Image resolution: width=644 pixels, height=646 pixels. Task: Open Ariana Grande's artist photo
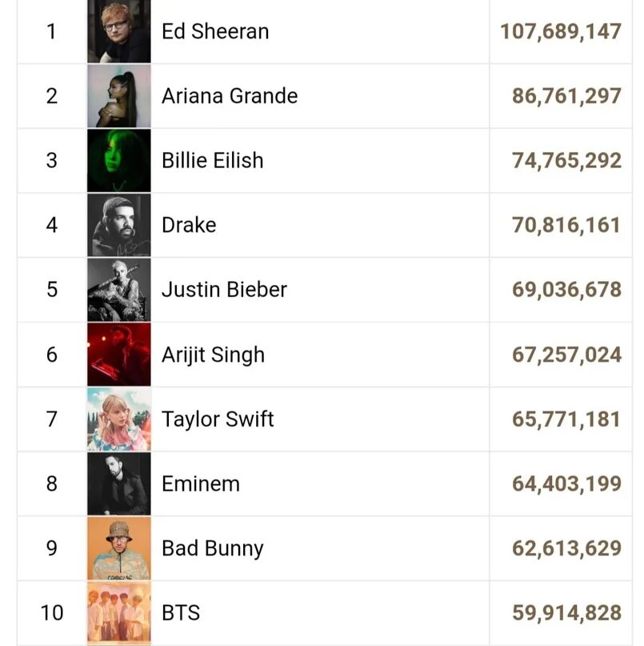pyautogui.click(x=118, y=96)
